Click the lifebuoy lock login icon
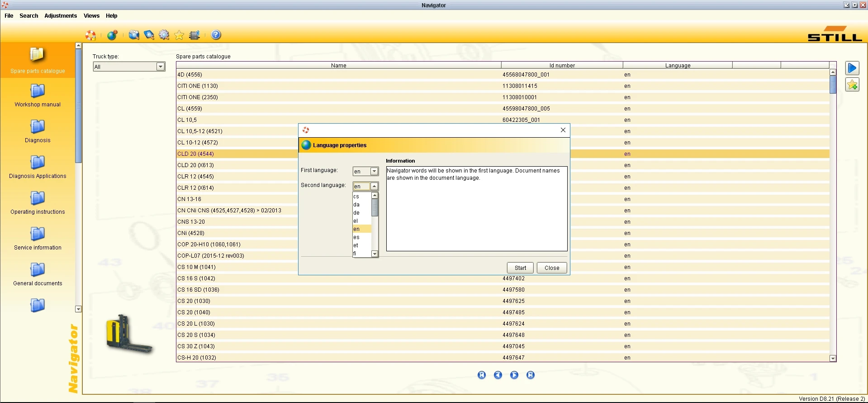The height and width of the screenshot is (403, 868). point(90,35)
